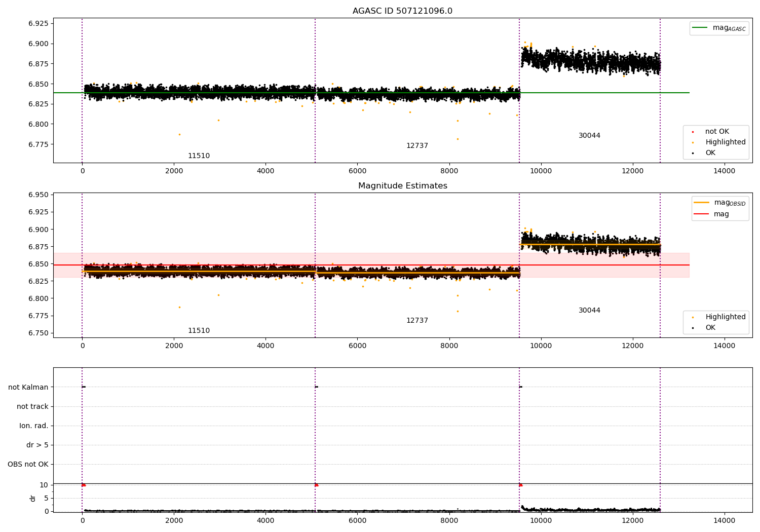Click the 'dr > 5' row label
Screen dimensions: 760x532
coord(37,445)
